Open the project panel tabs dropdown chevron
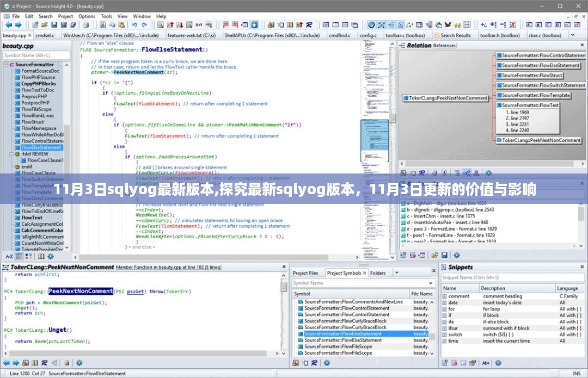Viewport: 588px width, 378px height. coord(397,272)
